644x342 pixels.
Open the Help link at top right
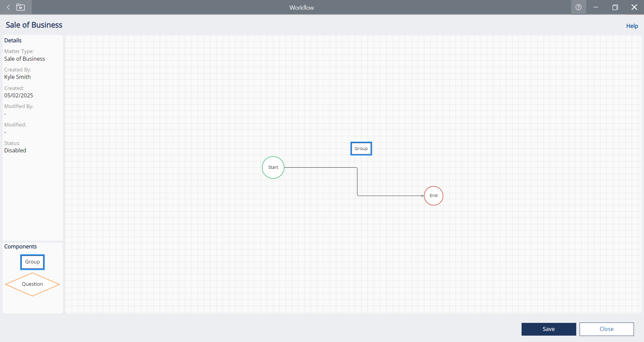coord(632,26)
